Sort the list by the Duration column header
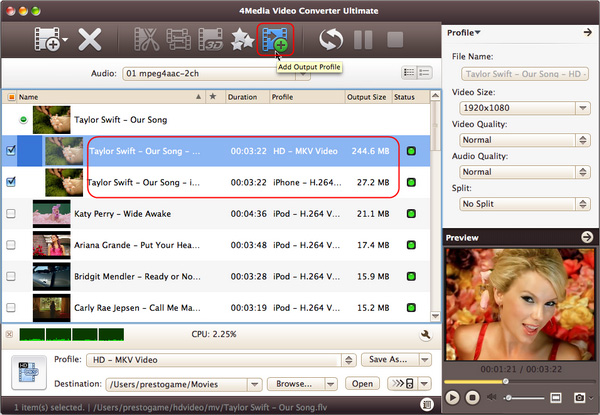 [x=247, y=97]
